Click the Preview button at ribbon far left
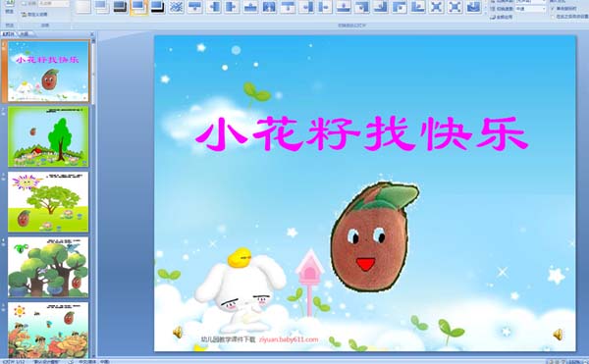The image size is (589, 364). 10,7
